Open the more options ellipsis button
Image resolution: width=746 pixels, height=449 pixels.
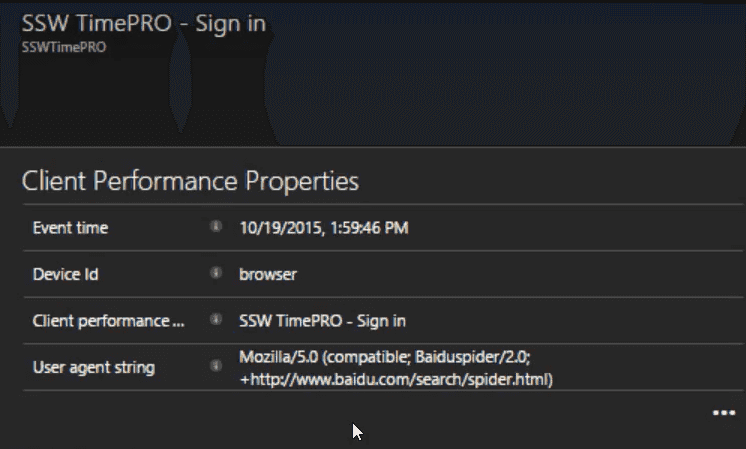coord(723,413)
